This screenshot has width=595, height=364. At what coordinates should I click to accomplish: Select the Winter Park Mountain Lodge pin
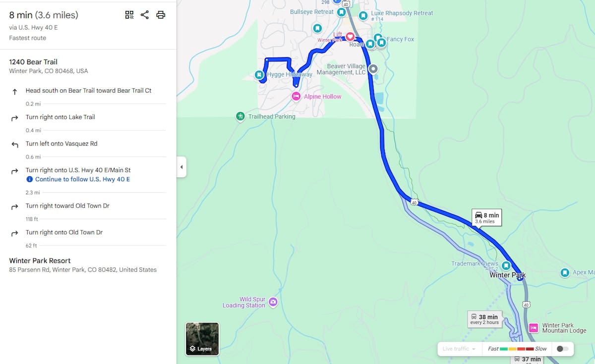click(x=534, y=328)
